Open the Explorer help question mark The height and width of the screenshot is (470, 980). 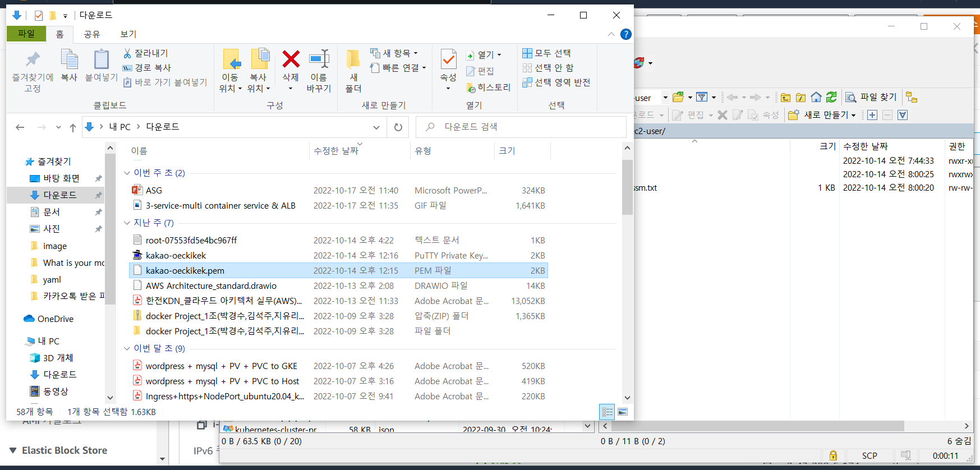(x=626, y=34)
